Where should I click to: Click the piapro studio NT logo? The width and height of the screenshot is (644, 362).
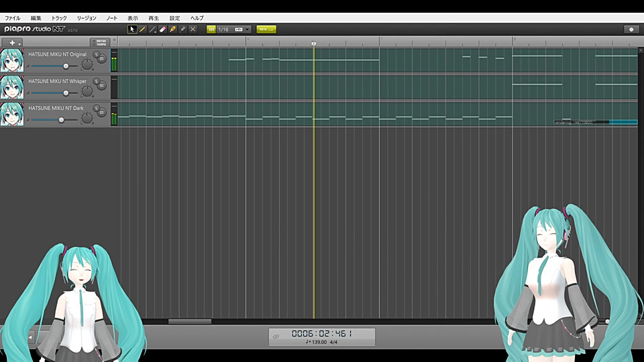[x=34, y=29]
